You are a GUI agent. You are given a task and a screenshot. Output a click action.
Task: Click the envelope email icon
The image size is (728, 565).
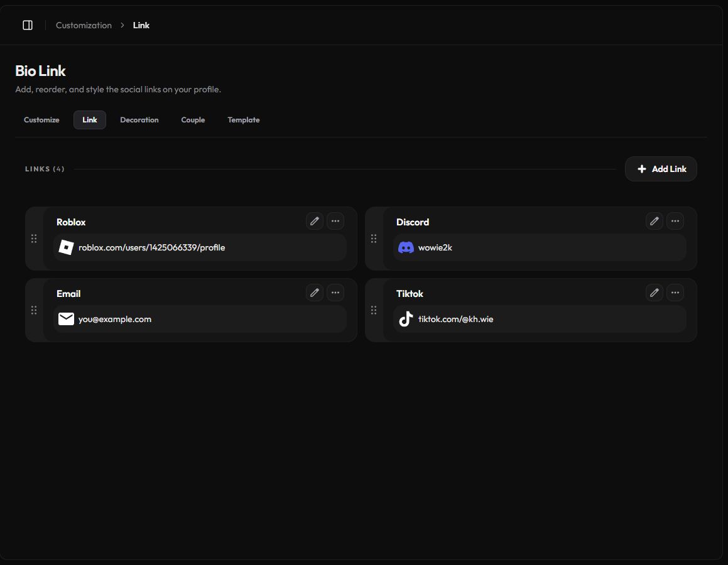(66, 319)
